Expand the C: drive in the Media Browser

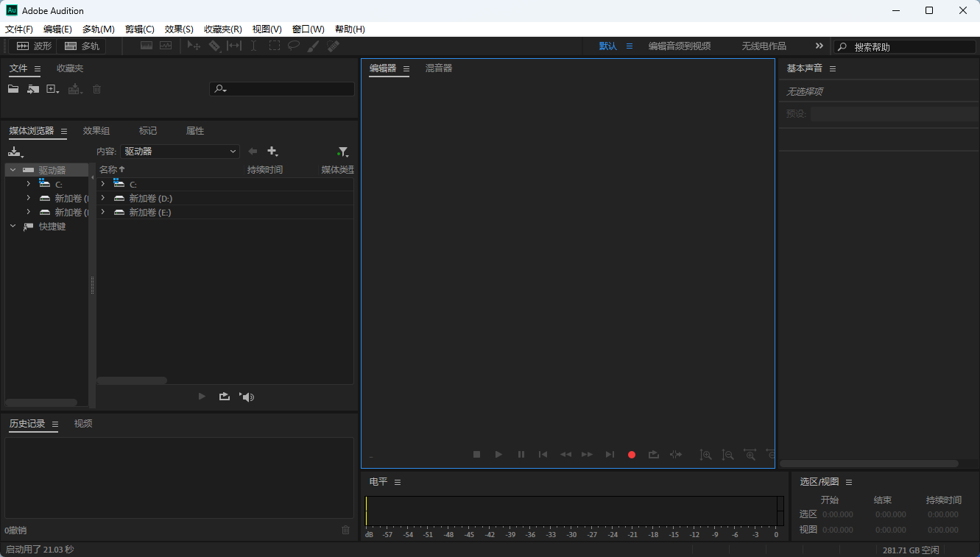[x=27, y=183]
